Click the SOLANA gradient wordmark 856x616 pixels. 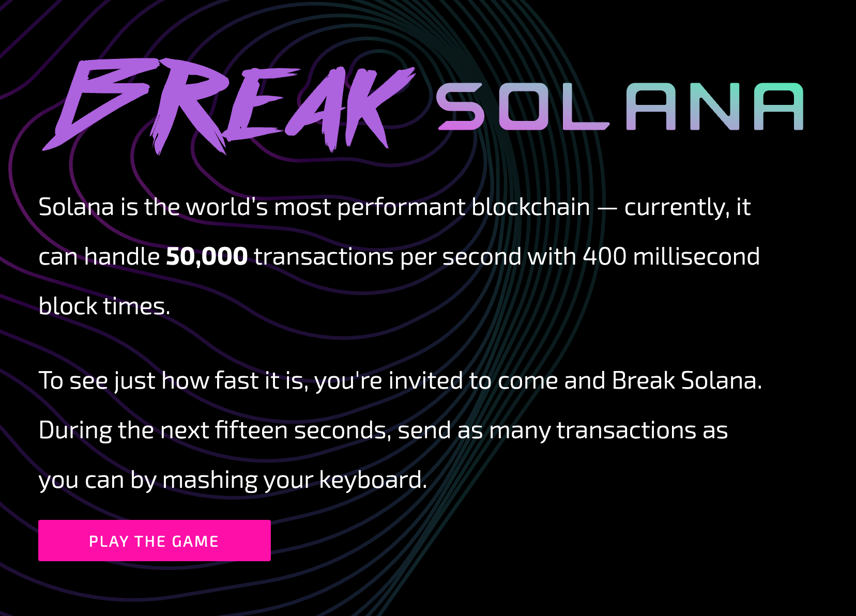point(620,106)
